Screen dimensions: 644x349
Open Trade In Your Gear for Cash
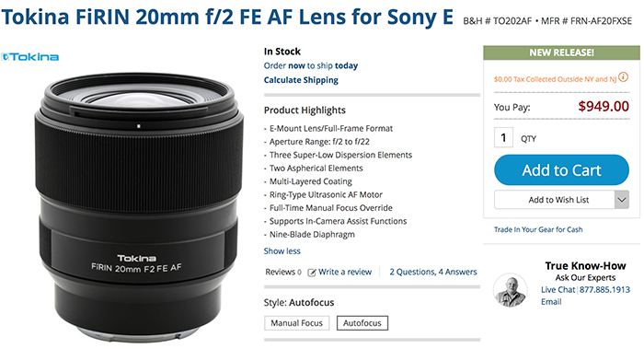[x=538, y=229]
